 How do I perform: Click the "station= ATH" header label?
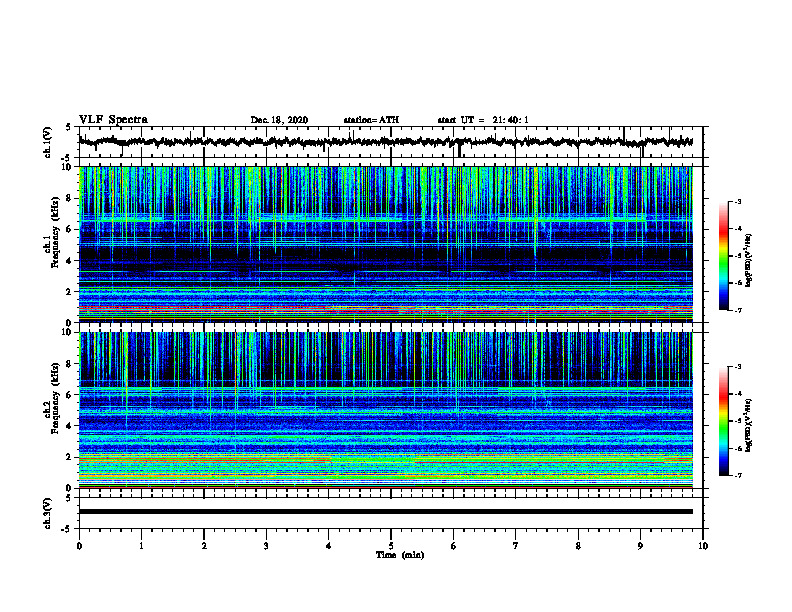[x=371, y=120]
